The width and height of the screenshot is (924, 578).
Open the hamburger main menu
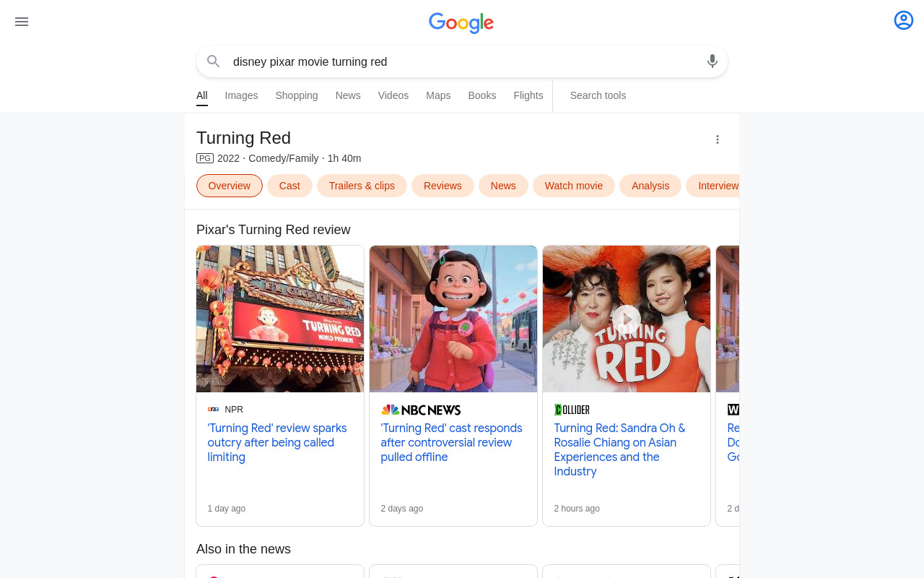[x=22, y=22]
